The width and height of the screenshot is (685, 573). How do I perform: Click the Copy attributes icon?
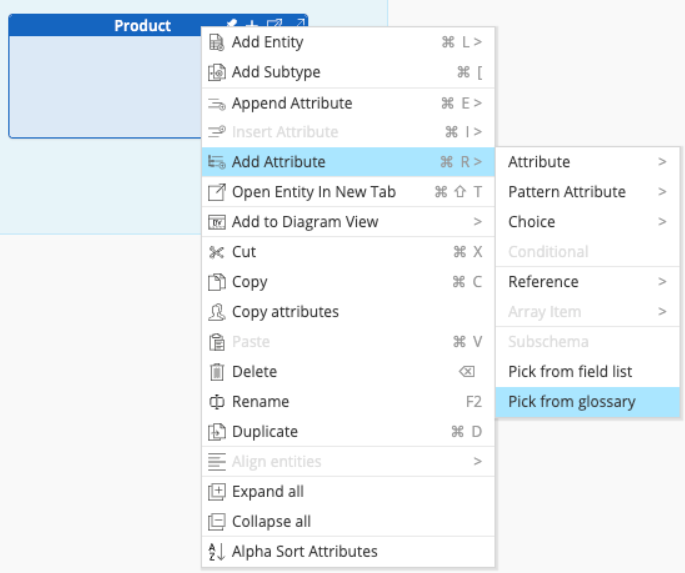pyautogui.click(x=217, y=312)
